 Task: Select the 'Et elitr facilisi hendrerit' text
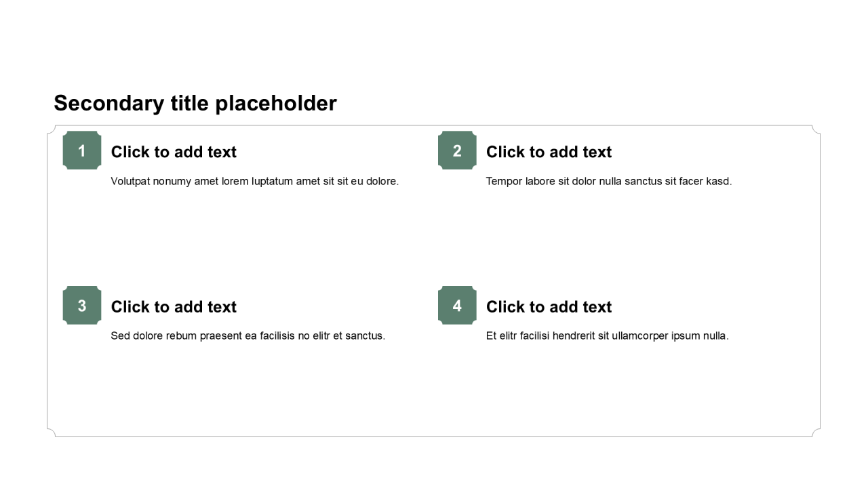point(608,335)
